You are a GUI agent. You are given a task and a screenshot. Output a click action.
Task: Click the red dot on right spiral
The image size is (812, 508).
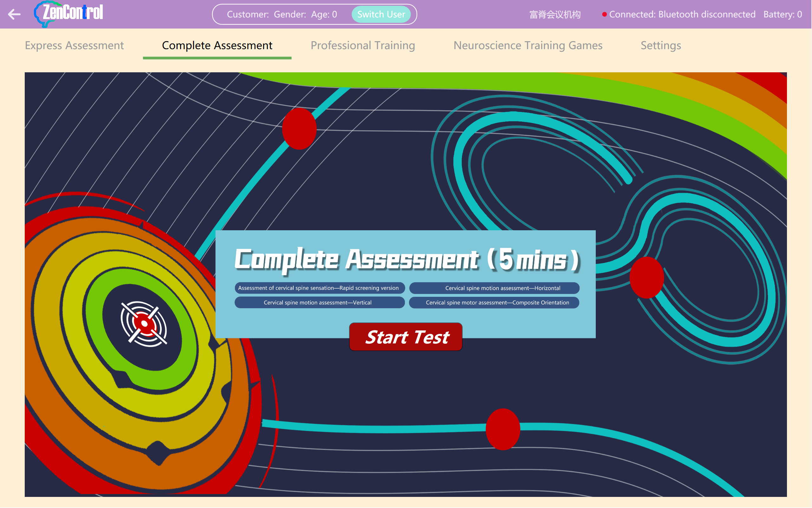(646, 277)
